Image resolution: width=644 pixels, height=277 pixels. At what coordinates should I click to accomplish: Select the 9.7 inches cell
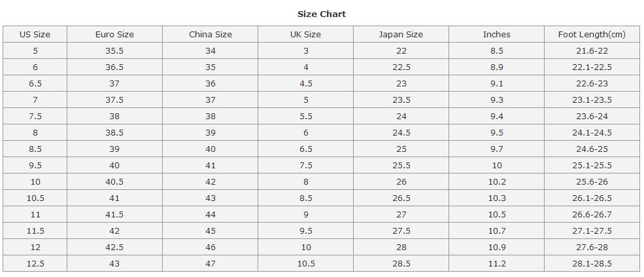496,149
